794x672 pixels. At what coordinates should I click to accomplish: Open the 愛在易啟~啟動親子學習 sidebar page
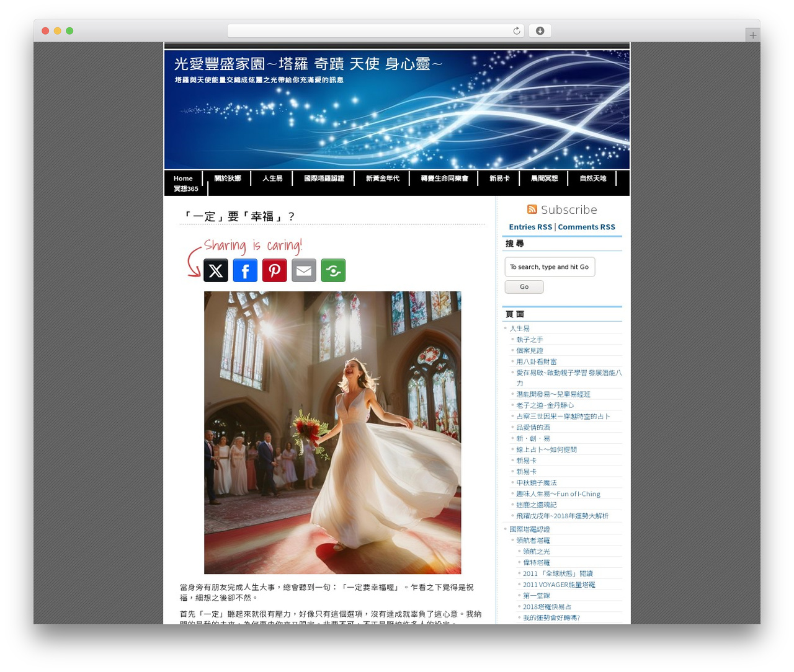click(569, 378)
